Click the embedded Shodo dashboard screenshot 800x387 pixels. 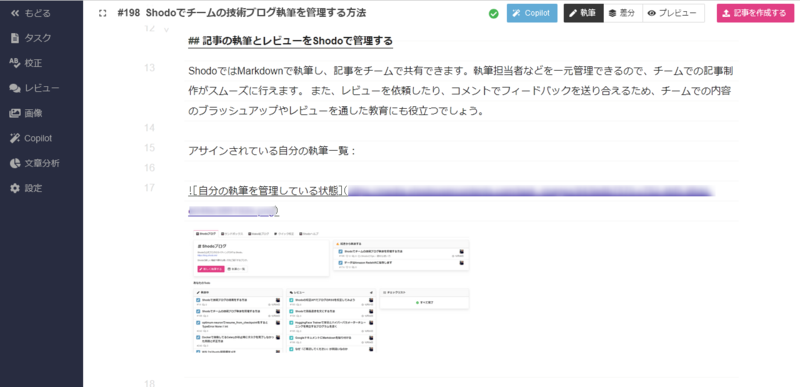(x=330, y=291)
